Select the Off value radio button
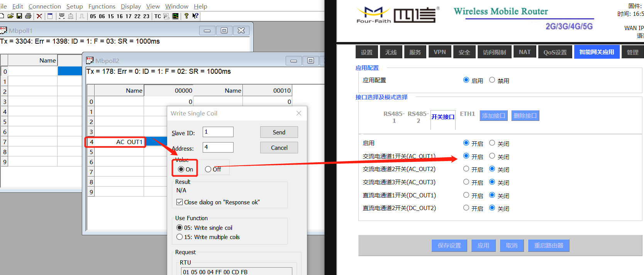 208,169
